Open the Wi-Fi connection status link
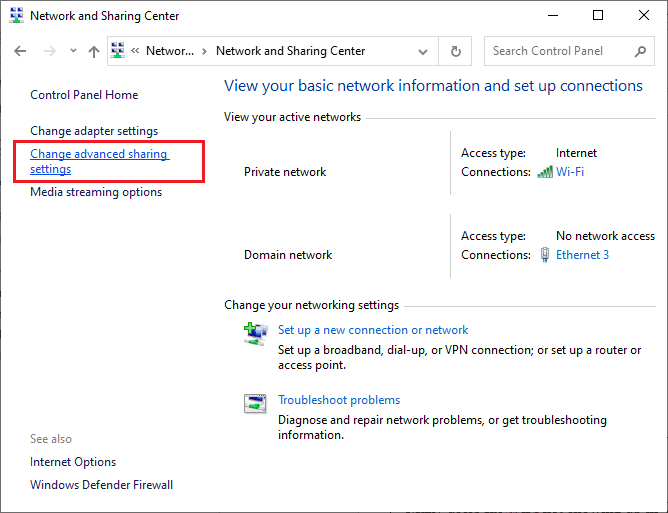This screenshot has width=668, height=513. 570,172
